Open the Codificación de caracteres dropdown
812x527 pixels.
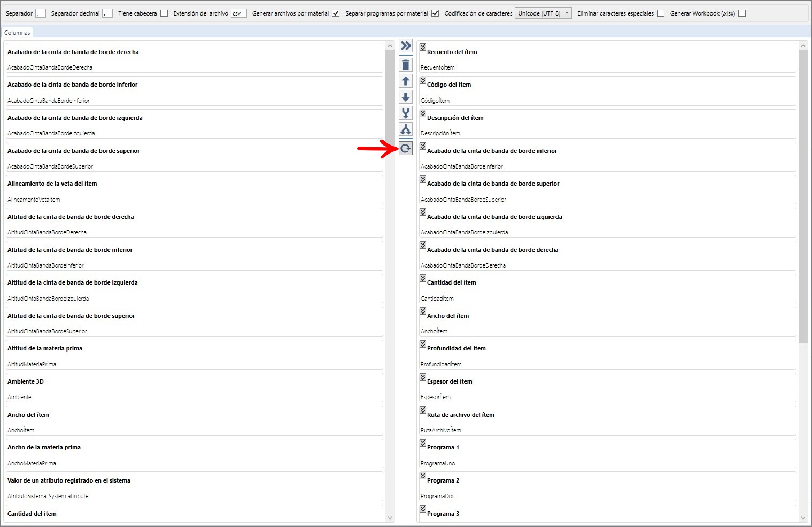(543, 13)
